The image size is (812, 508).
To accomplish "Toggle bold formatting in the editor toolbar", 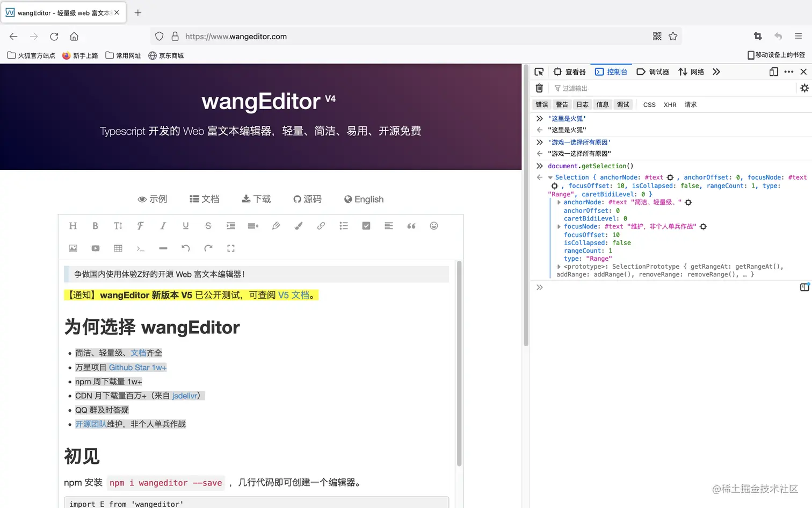I will coord(95,226).
